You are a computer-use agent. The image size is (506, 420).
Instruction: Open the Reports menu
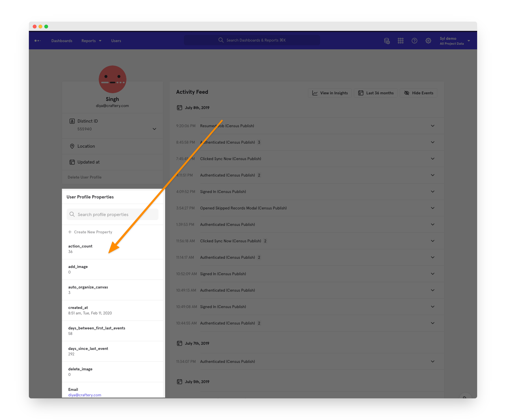(91, 41)
